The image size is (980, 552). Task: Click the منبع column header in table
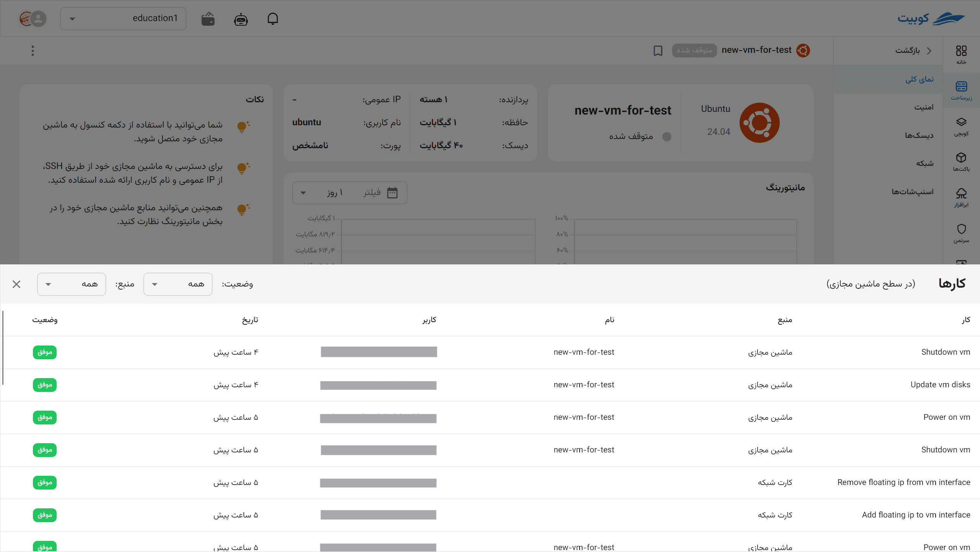785,320
